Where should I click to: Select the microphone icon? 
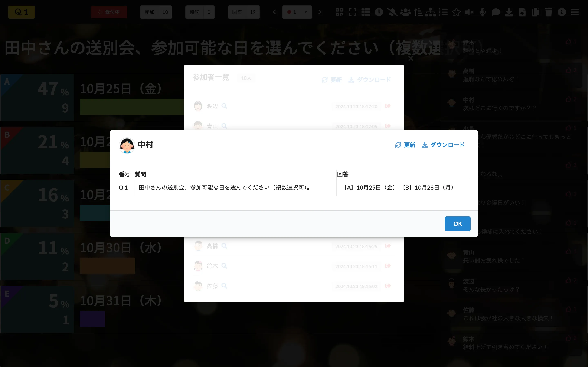click(483, 12)
